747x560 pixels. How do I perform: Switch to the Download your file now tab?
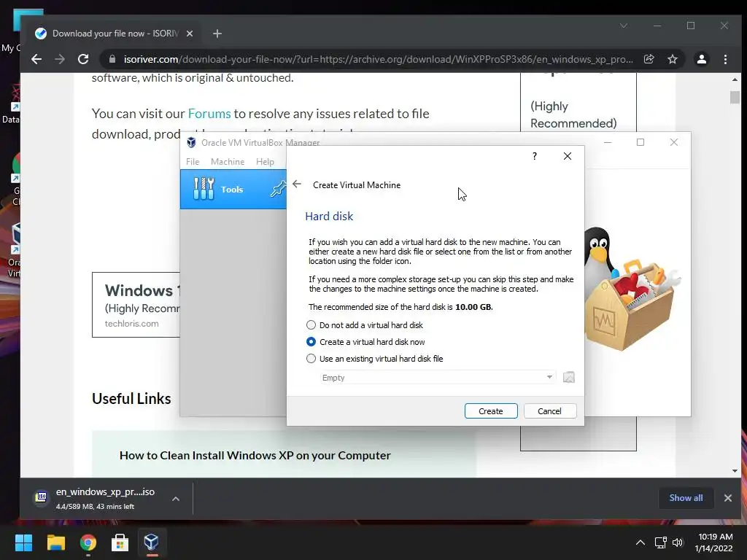click(x=115, y=34)
